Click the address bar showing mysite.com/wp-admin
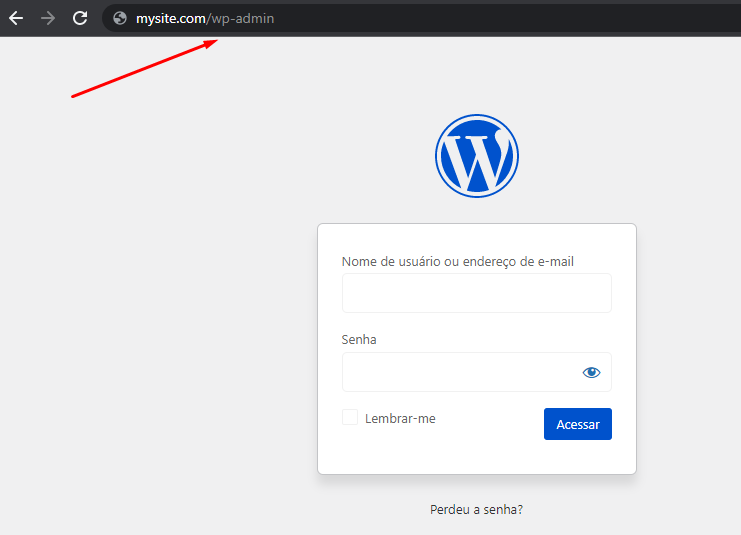Viewport: 741px width, 535px height. click(421, 18)
